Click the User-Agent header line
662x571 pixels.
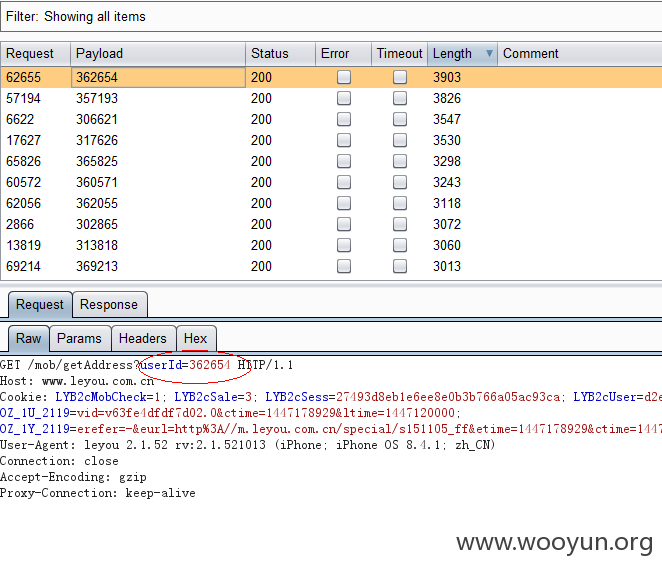(x=247, y=445)
